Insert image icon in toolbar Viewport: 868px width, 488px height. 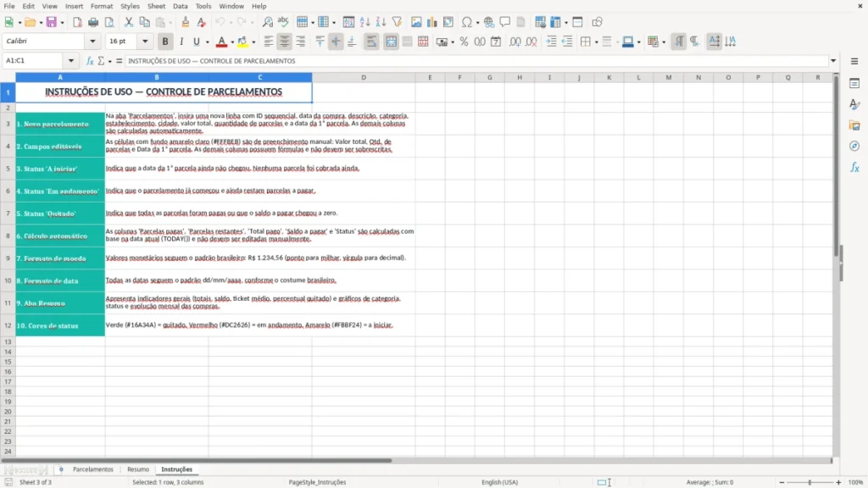pyautogui.click(x=416, y=22)
